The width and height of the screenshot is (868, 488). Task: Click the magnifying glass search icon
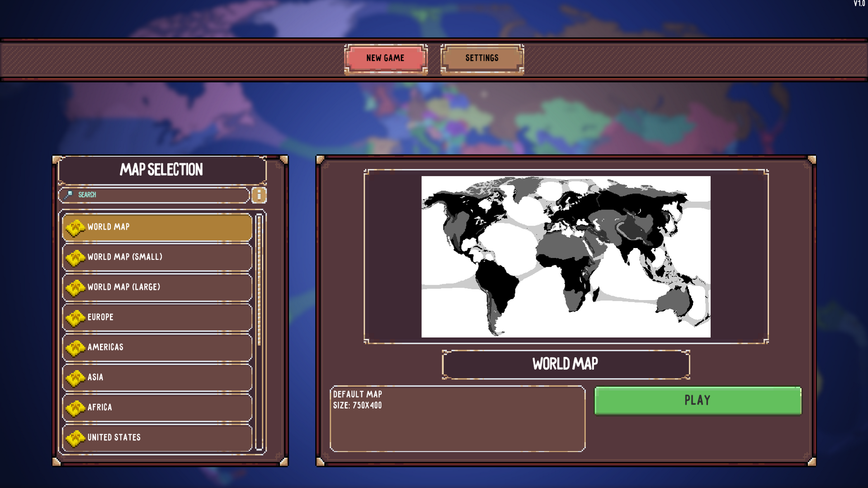point(69,195)
